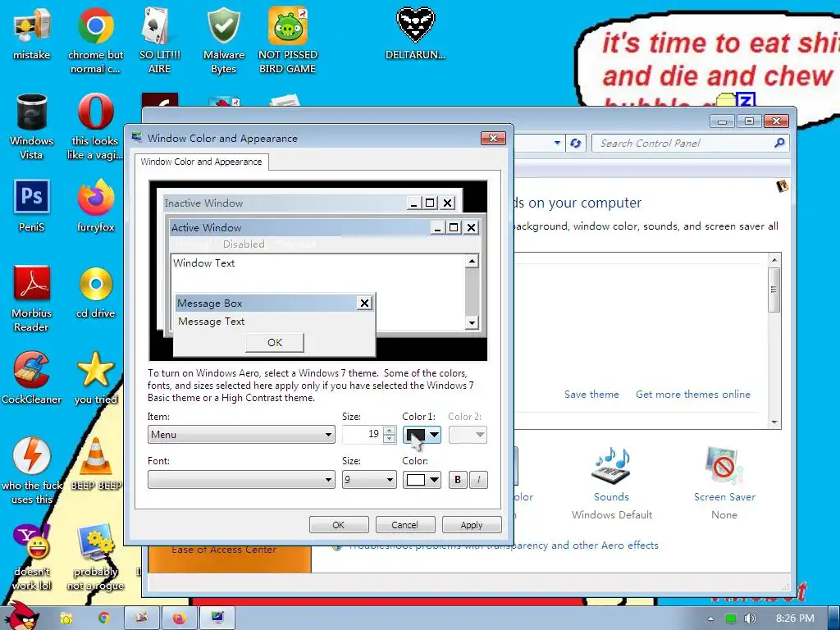Image resolution: width=840 pixels, height=630 pixels.
Task: Open Control Panel address bar history dropdown
Action: (x=557, y=143)
